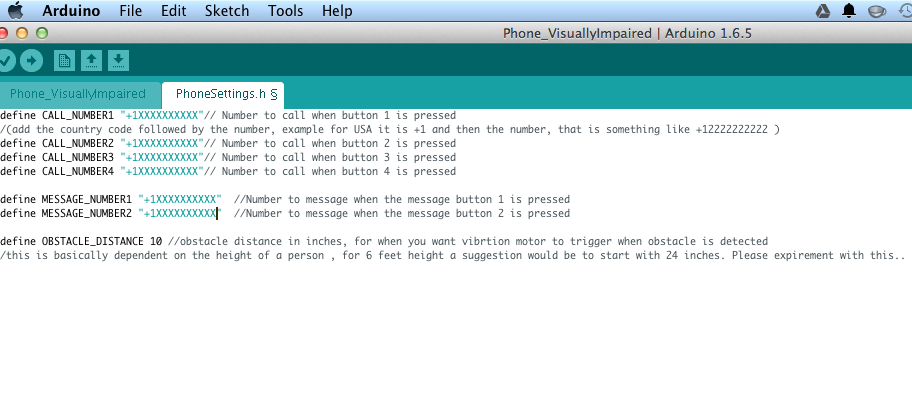Screen dimensions: 912x412
Task: Click the green zoom window button
Action: (x=42, y=33)
